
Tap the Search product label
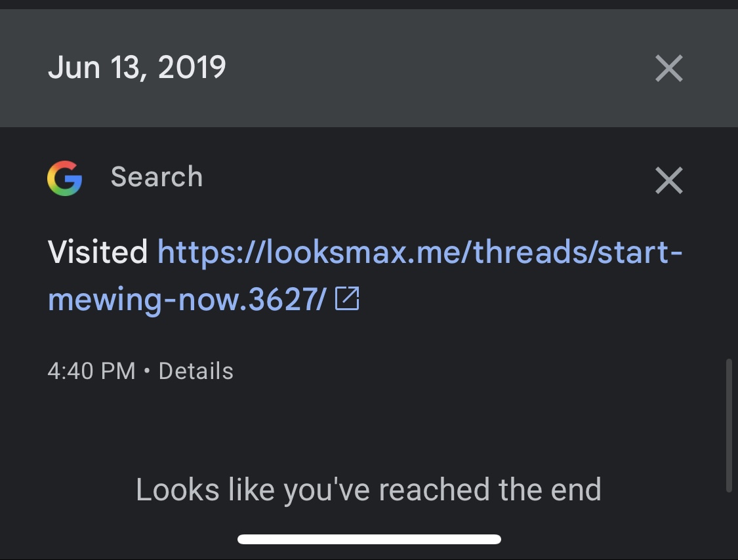point(157,177)
